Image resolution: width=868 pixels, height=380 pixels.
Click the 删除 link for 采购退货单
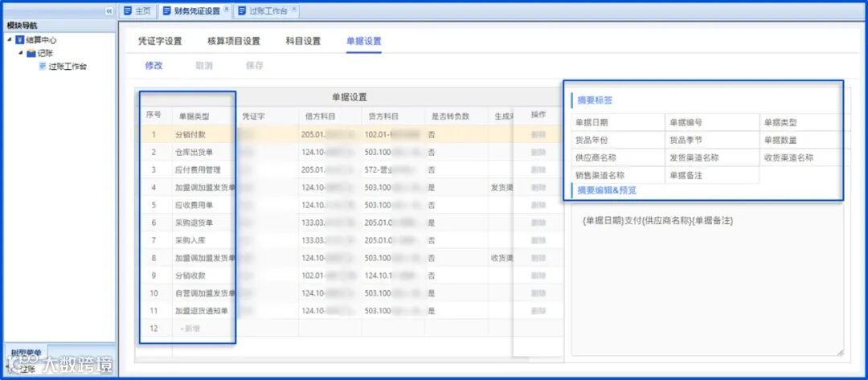538,223
